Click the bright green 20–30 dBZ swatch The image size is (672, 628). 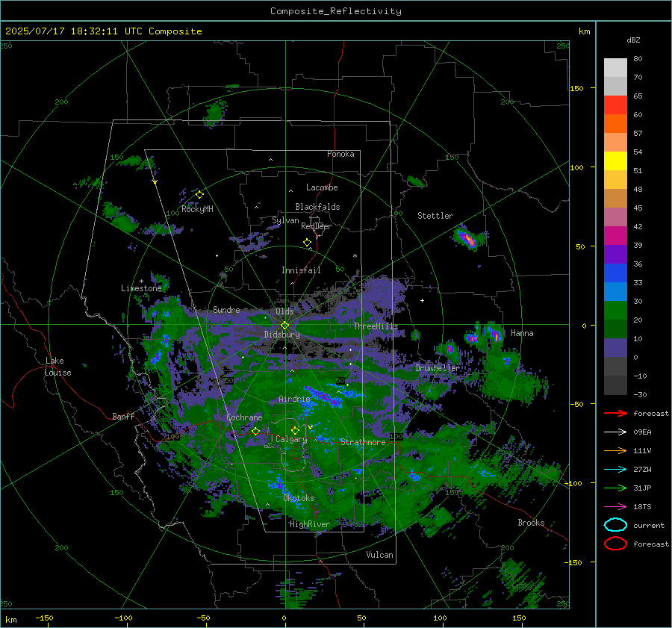point(615,310)
